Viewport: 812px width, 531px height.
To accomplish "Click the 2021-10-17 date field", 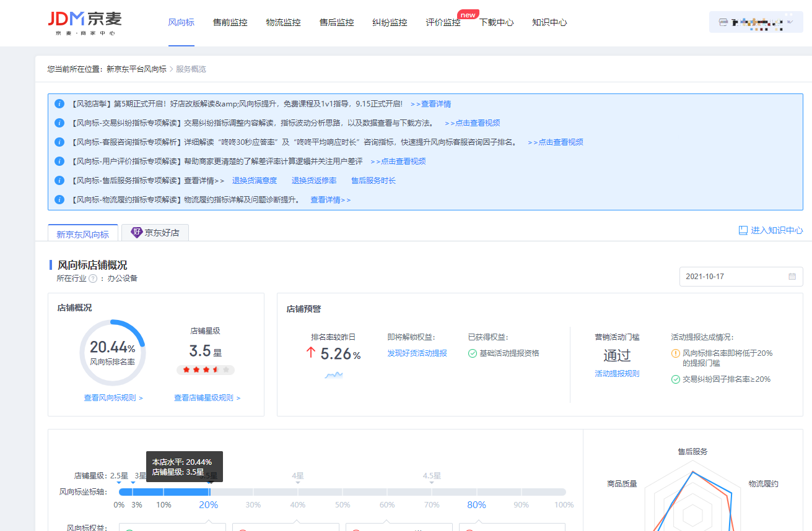I will (741, 277).
